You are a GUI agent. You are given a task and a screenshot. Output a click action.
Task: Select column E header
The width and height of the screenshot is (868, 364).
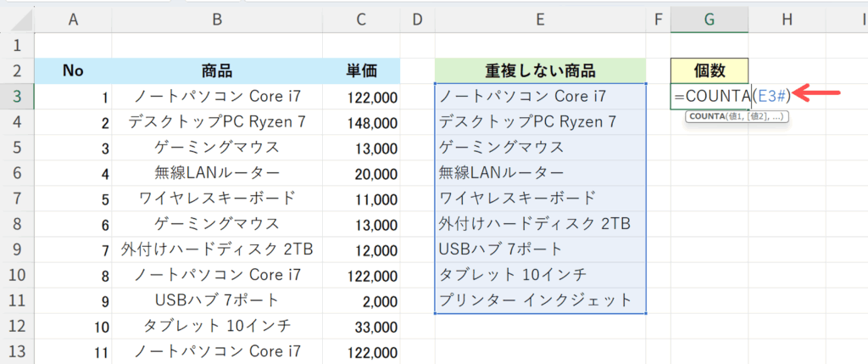coord(539,17)
